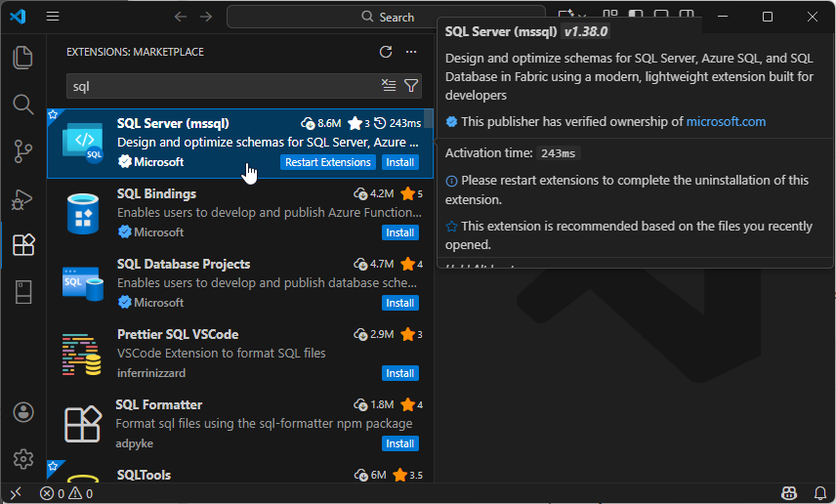Toggle the Extensions view in activity bar
The width and height of the screenshot is (836, 504).
click(x=22, y=245)
